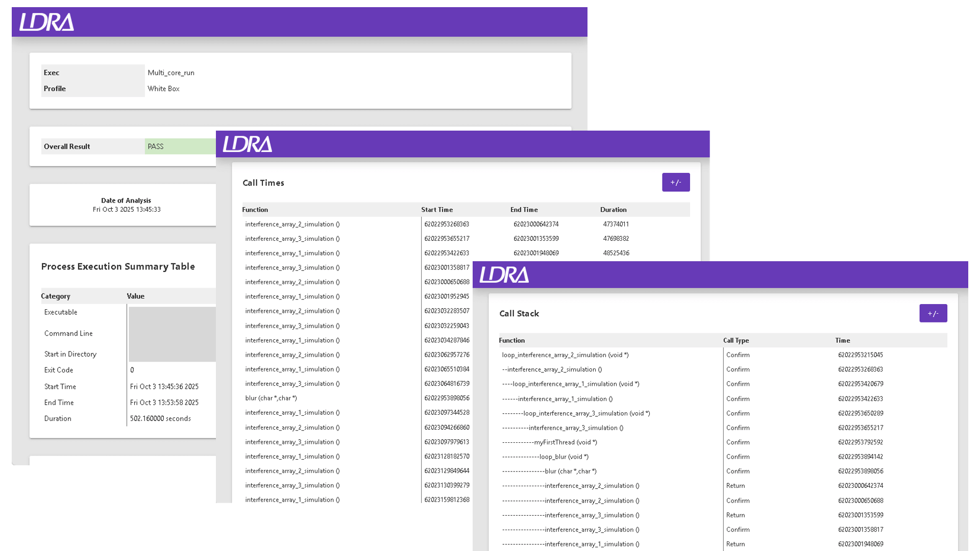Select the Multi_core_run Exec value
Screen dimensions: 980x551
point(171,72)
